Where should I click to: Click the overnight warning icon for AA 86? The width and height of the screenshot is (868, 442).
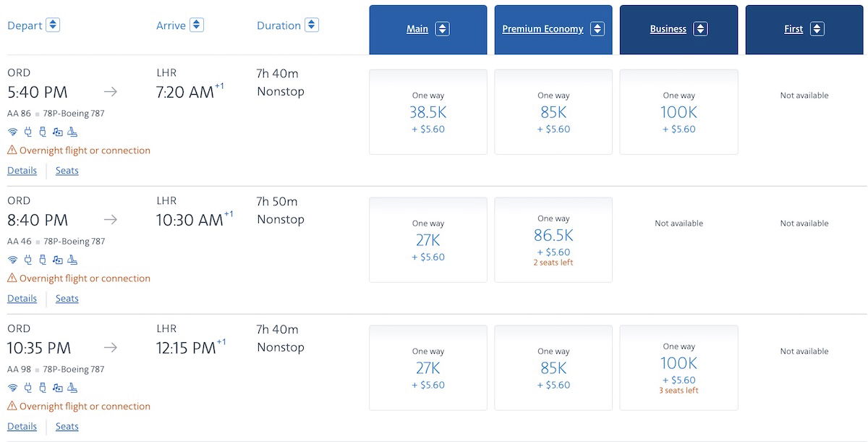coord(12,150)
